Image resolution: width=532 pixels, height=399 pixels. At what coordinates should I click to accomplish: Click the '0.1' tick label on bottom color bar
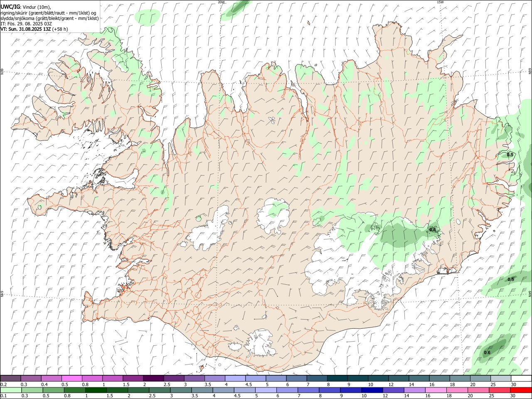click(x=3, y=396)
